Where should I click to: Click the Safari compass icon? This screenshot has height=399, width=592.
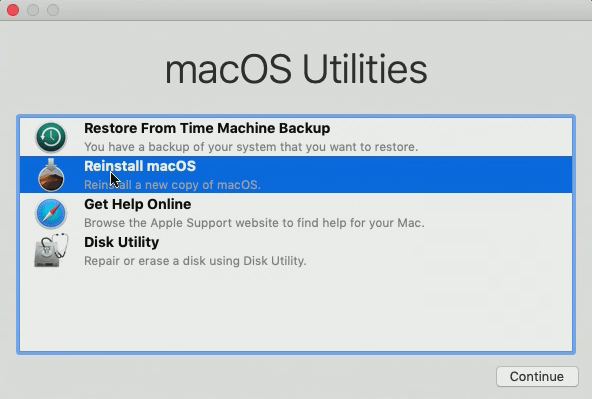51,213
